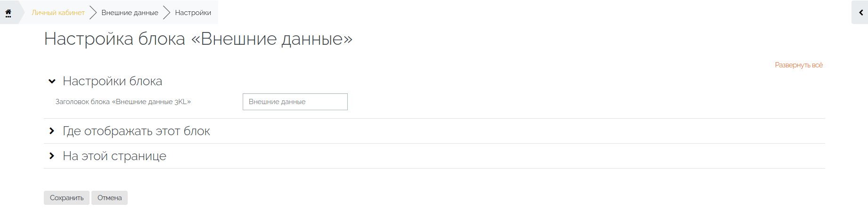
Task: Click the home icon in the breadcrumb
Action: pos(8,12)
